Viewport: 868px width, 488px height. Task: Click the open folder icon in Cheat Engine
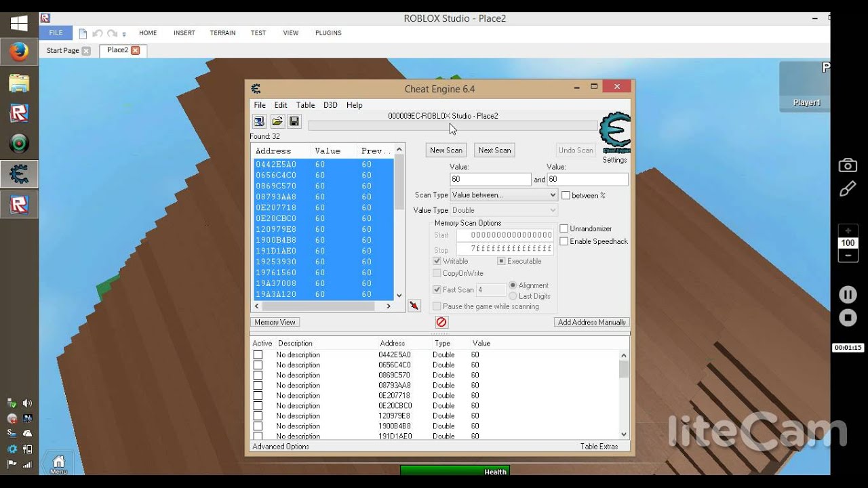point(277,121)
